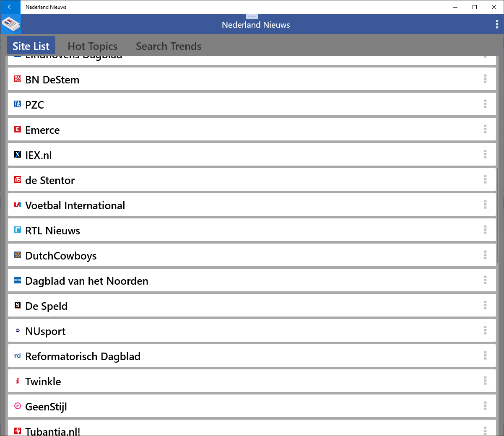504x436 pixels.
Task: Open the IEX.nl site entry
Action: tap(252, 154)
